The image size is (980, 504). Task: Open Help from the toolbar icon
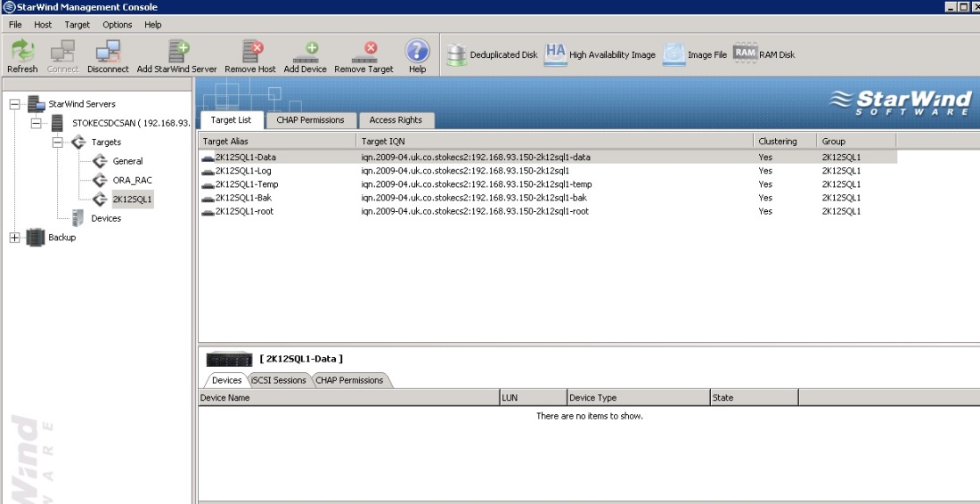click(418, 51)
